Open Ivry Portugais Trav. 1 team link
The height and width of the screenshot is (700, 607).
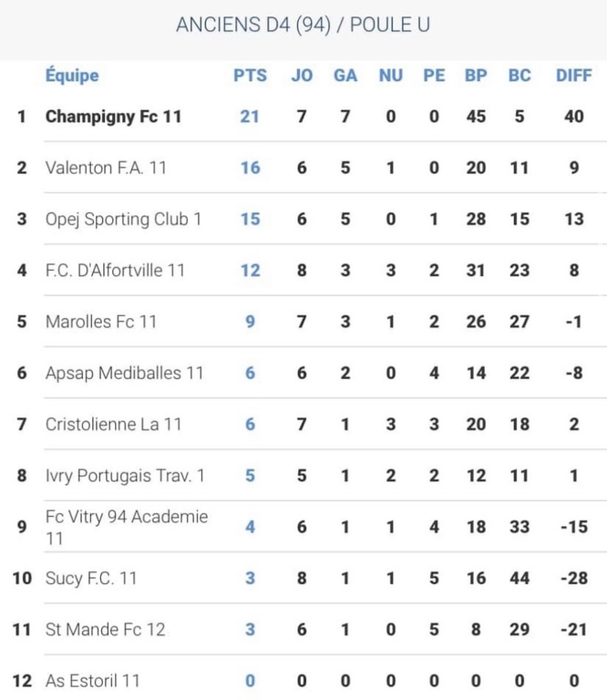coord(125,475)
